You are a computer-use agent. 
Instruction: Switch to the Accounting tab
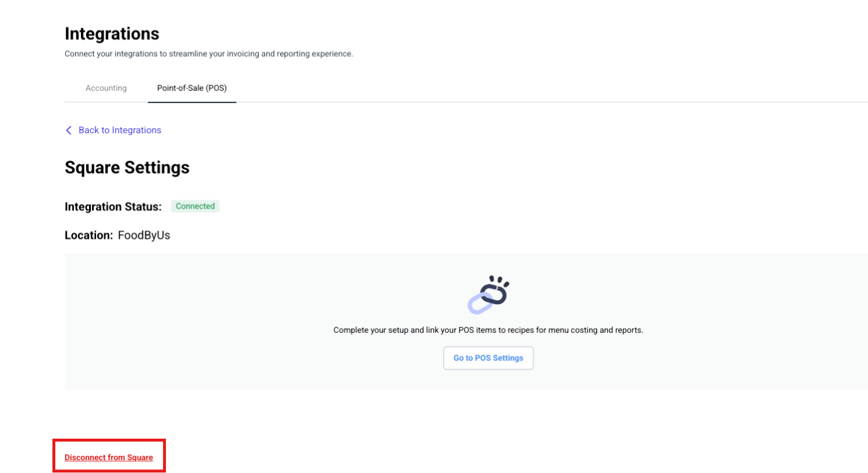106,88
